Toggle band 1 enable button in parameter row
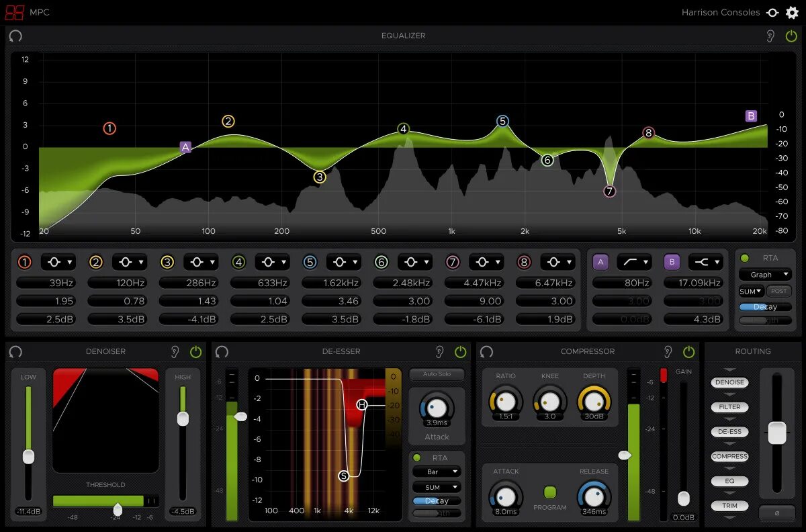Image resolution: width=806 pixels, height=532 pixels. (25, 262)
